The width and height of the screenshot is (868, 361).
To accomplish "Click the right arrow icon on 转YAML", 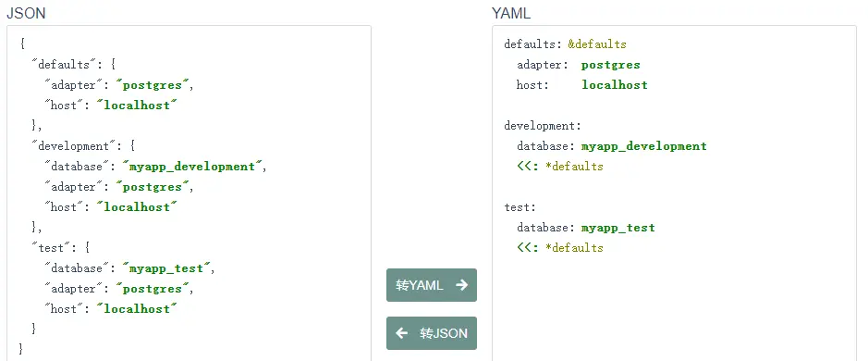I will pos(461,285).
